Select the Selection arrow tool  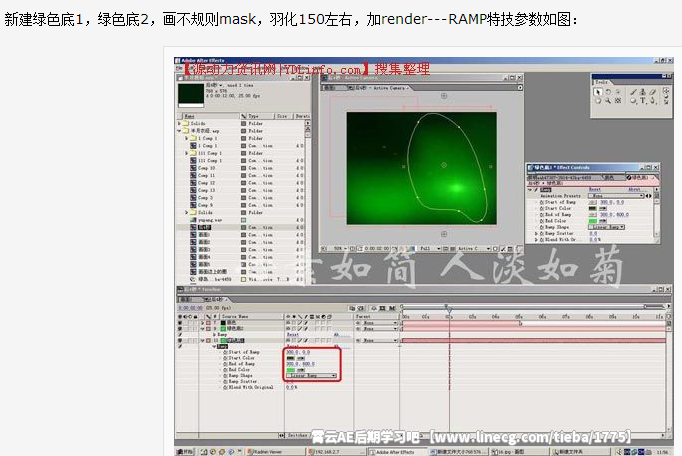pyautogui.click(x=598, y=91)
